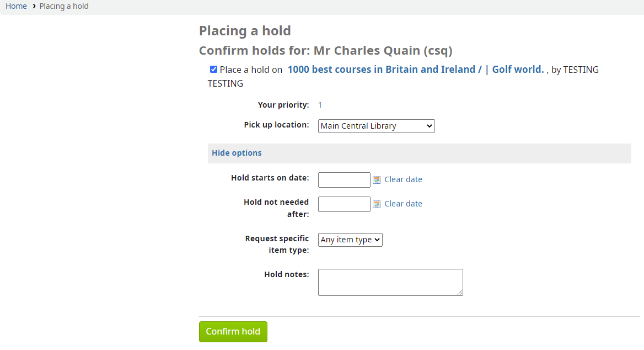Focus the Hold not needed after field
Image resolution: width=644 pixels, height=350 pixels.
point(344,204)
